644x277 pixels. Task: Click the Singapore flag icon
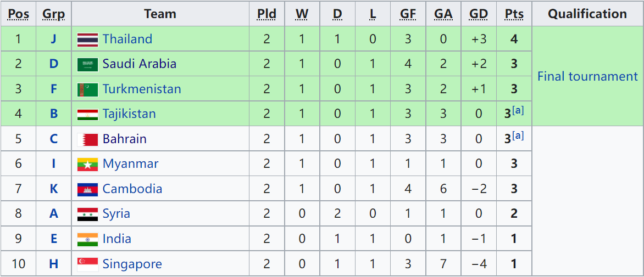pyautogui.click(x=87, y=264)
